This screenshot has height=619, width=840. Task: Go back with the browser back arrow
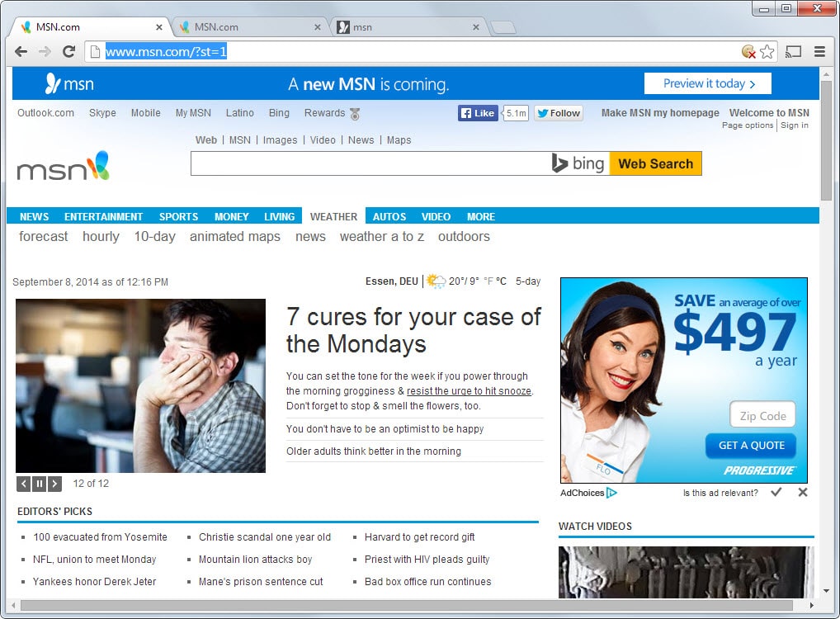pos(21,51)
